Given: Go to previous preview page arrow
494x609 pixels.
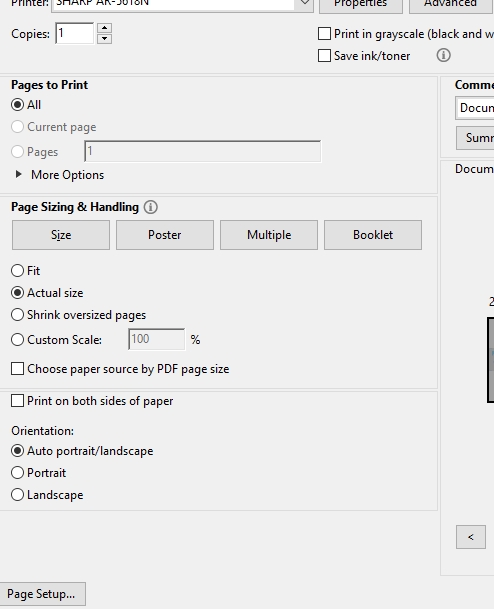Looking at the screenshot, I should click(x=471, y=537).
